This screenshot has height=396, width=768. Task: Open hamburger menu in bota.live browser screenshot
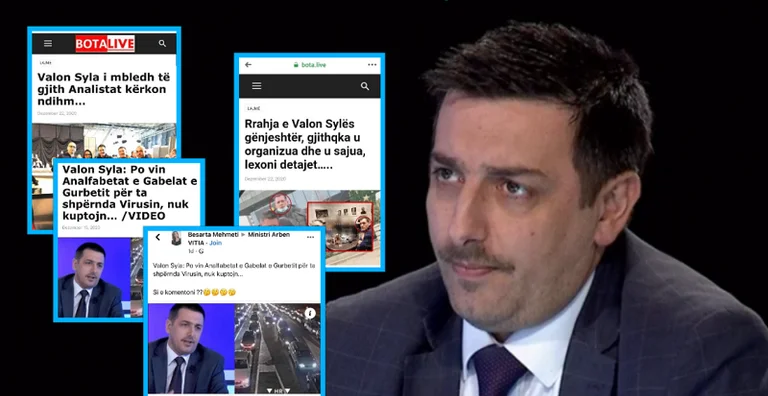(x=257, y=86)
